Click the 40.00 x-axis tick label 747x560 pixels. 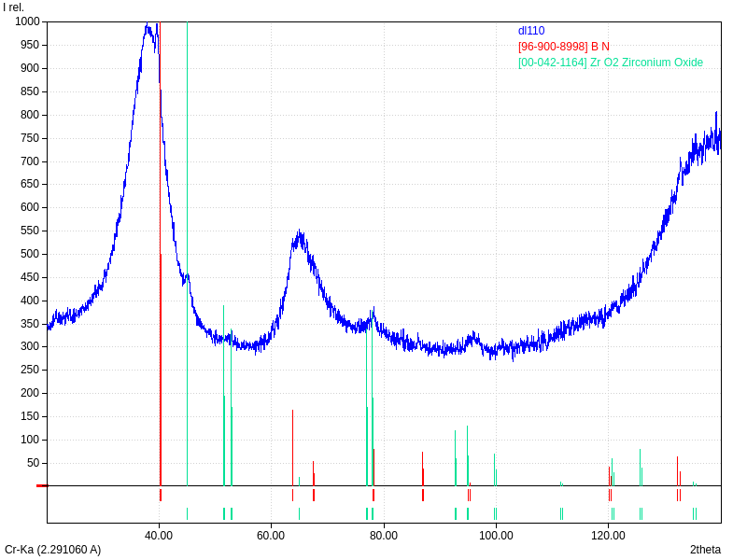tap(159, 536)
